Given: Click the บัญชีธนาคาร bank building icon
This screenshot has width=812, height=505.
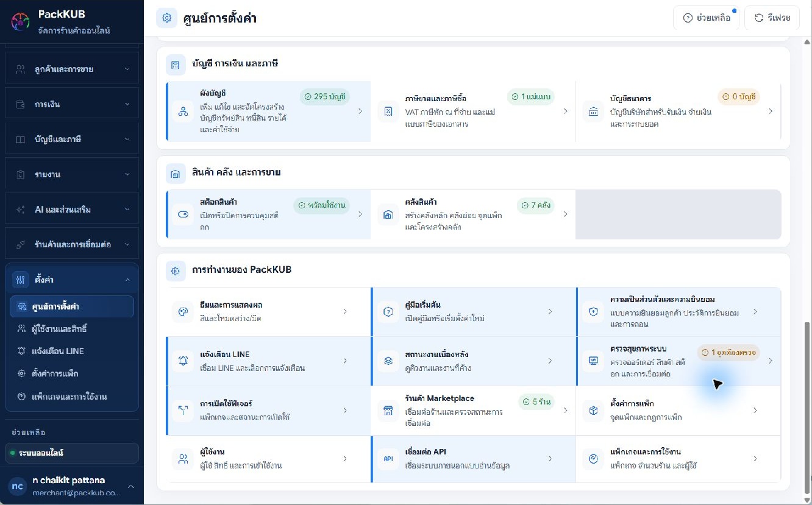Looking at the screenshot, I should coord(593,111).
